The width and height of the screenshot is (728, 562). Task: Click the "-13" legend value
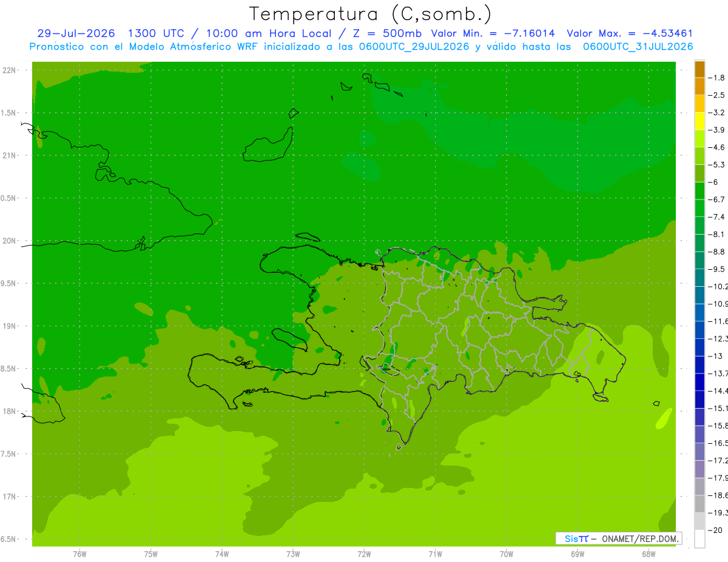point(715,356)
